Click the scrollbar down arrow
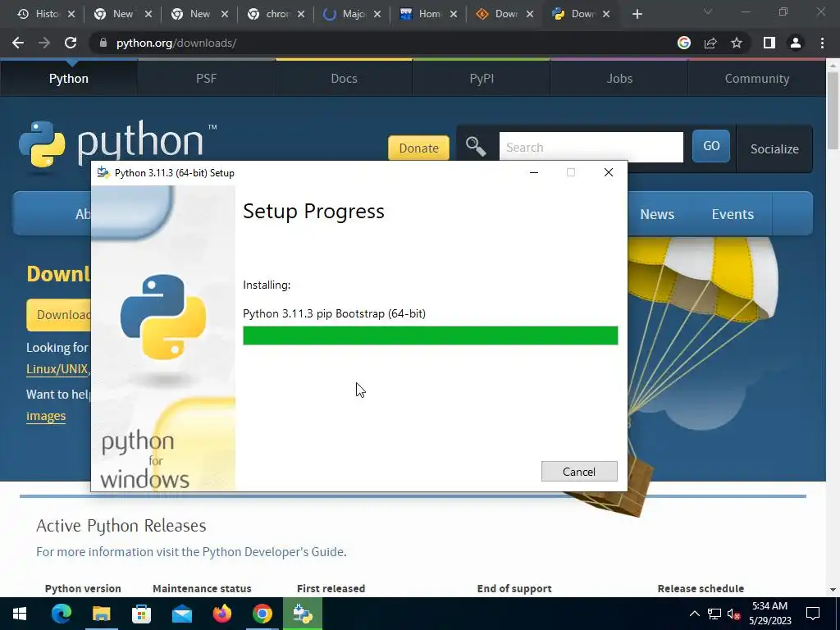 pyautogui.click(x=833, y=590)
